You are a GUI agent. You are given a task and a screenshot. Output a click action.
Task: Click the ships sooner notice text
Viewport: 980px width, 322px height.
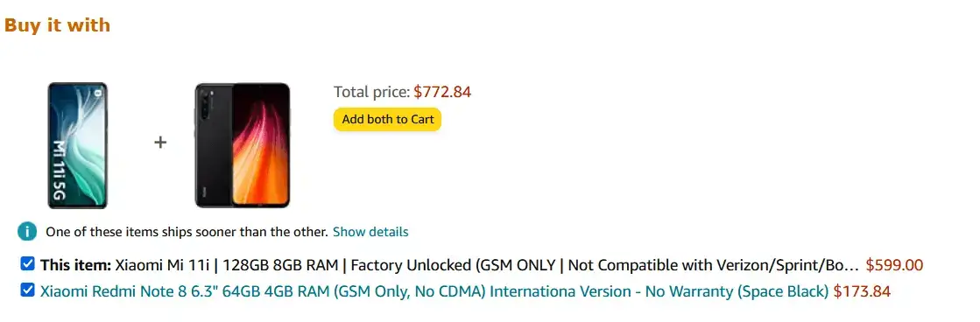[187, 232]
